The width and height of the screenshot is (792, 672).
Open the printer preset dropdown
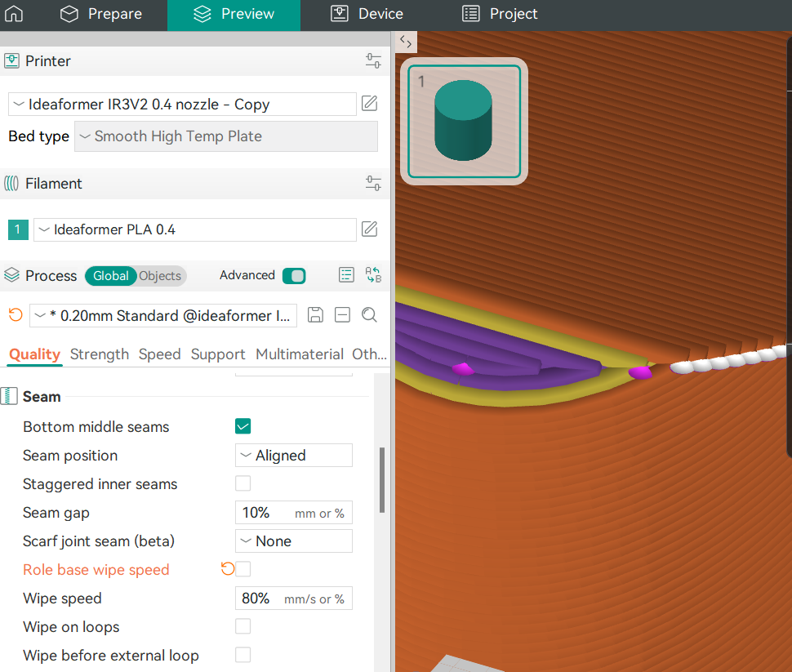[182, 104]
